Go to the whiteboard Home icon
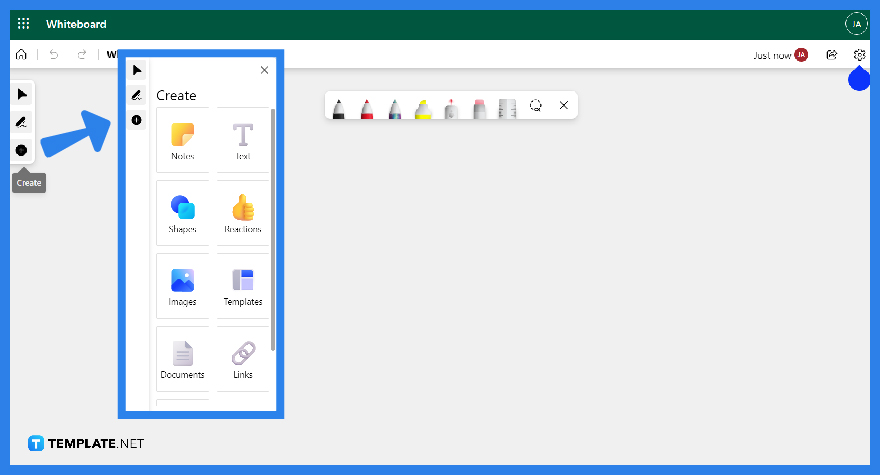Viewport: 880px width, 475px height. (x=21, y=54)
